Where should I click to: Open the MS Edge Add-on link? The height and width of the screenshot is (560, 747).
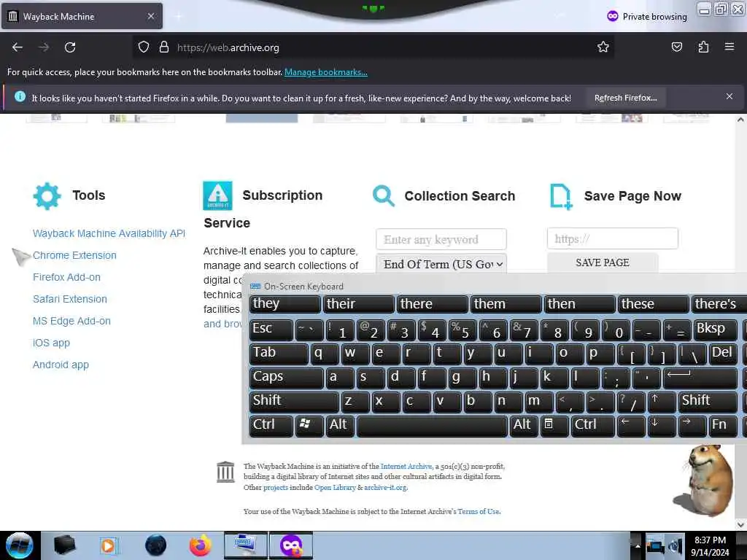(71, 321)
